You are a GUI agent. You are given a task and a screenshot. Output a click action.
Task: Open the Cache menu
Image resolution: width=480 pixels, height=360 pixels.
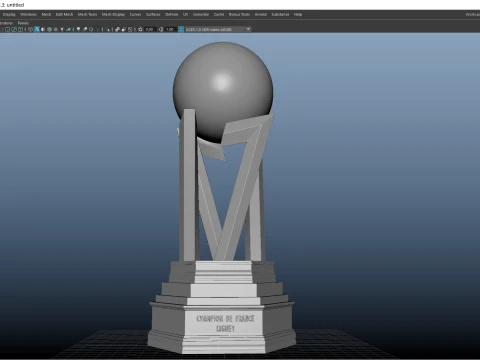(x=219, y=14)
